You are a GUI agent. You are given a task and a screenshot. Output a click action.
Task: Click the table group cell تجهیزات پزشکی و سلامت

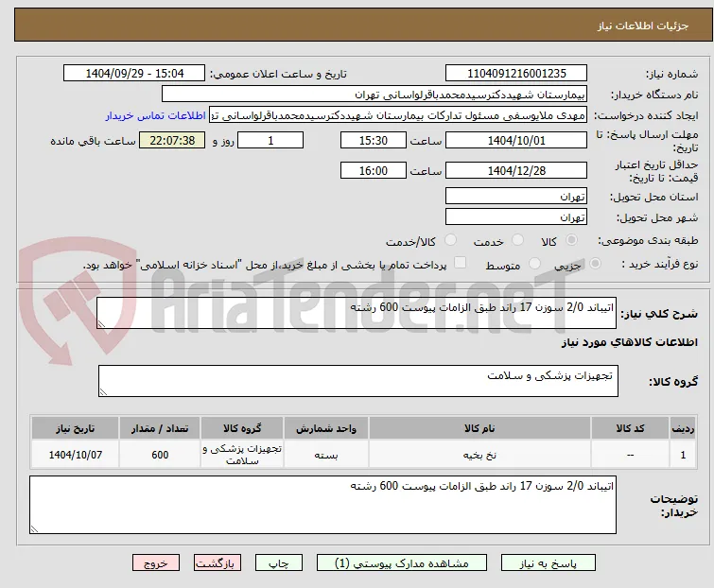click(x=242, y=454)
